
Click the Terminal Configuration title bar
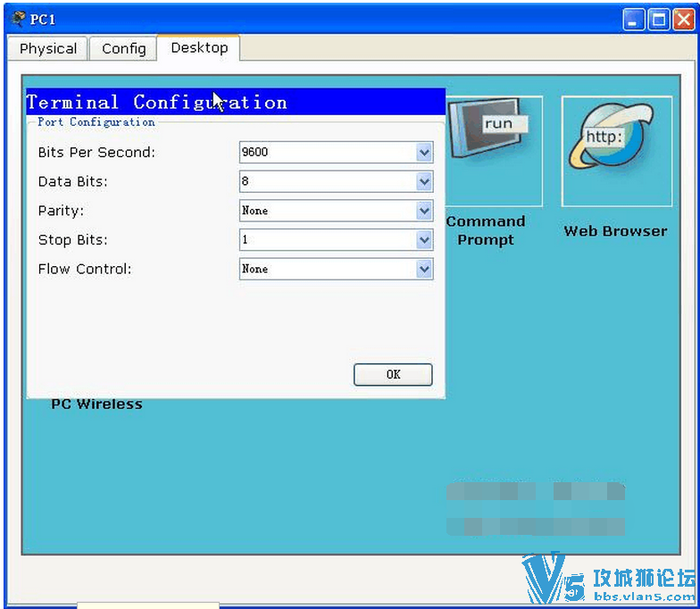[236, 102]
